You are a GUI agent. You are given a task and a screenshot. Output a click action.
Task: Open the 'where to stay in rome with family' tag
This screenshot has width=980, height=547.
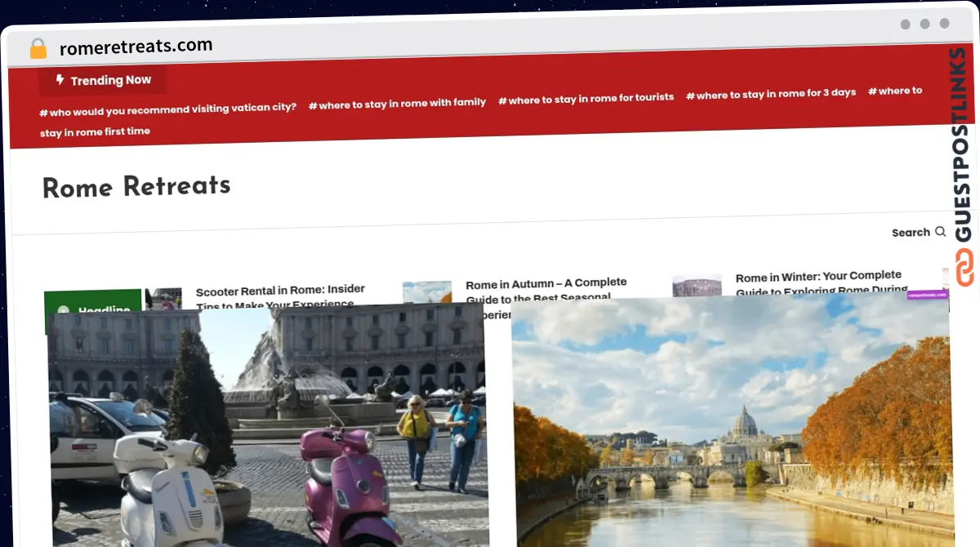point(397,103)
